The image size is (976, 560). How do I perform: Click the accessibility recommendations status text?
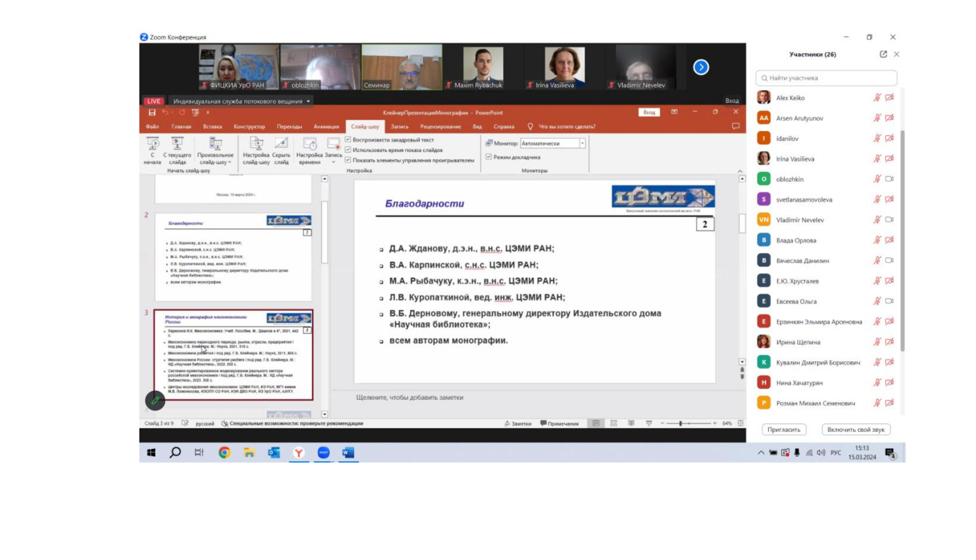[292, 423]
